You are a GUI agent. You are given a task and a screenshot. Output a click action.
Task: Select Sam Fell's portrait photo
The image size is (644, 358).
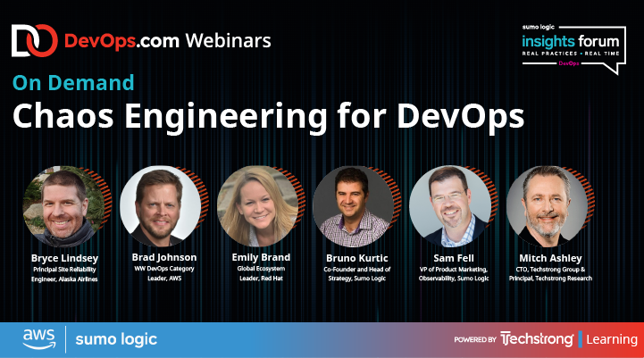click(x=450, y=206)
